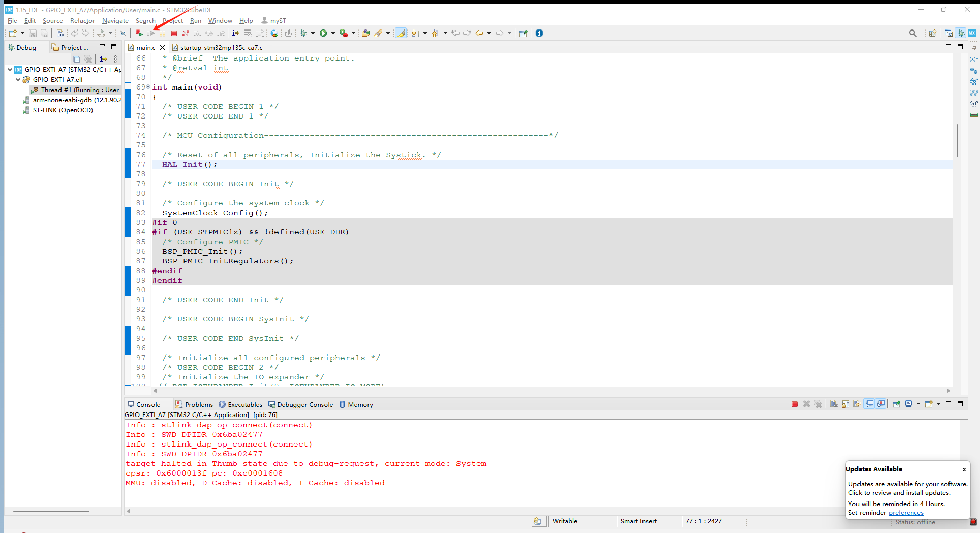This screenshot has width=980, height=533.
Task: Collapse the GPIO_EXTI_A7 debug tree node
Action: (10, 70)
